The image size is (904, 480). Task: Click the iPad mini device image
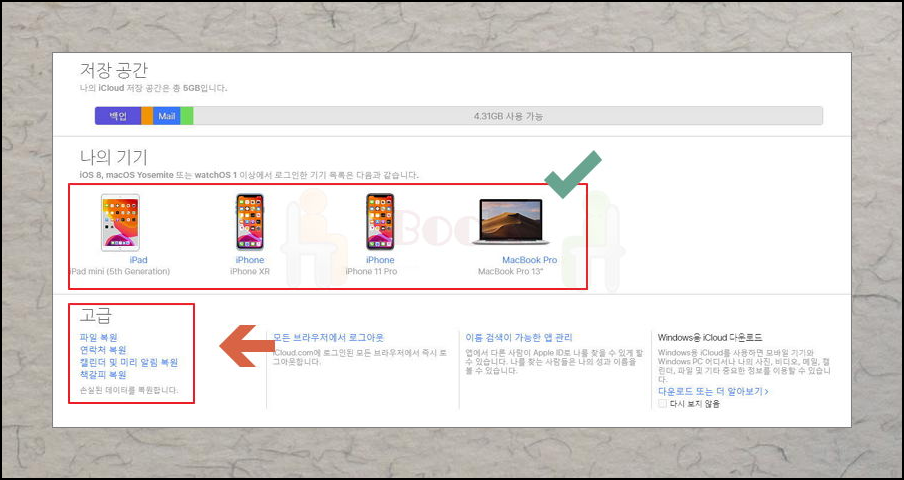120,222
